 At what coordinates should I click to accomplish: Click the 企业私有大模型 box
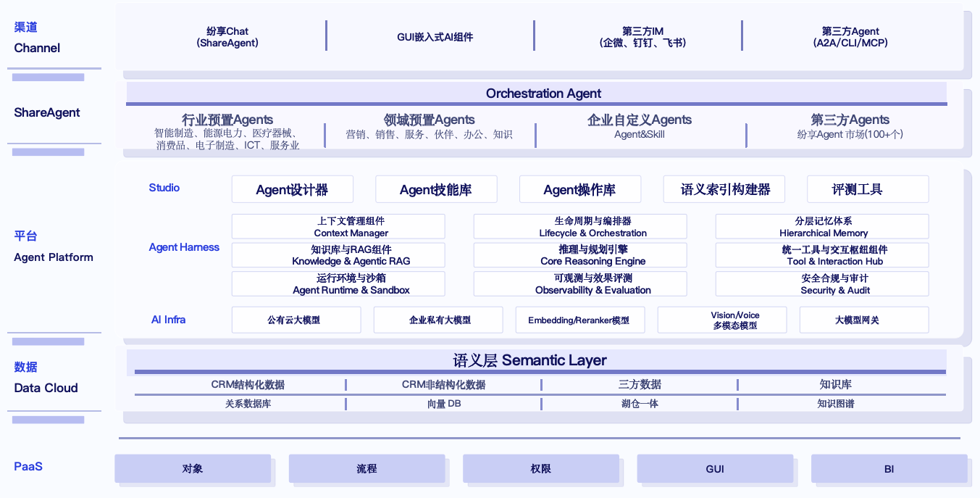click(x=438, y=320)
